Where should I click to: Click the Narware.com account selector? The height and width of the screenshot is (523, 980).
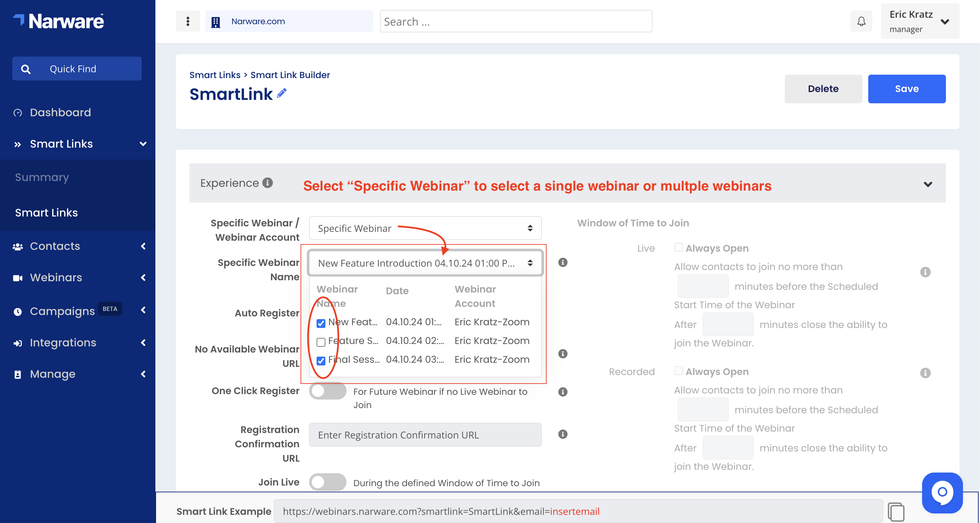click(x=289, y=21)
